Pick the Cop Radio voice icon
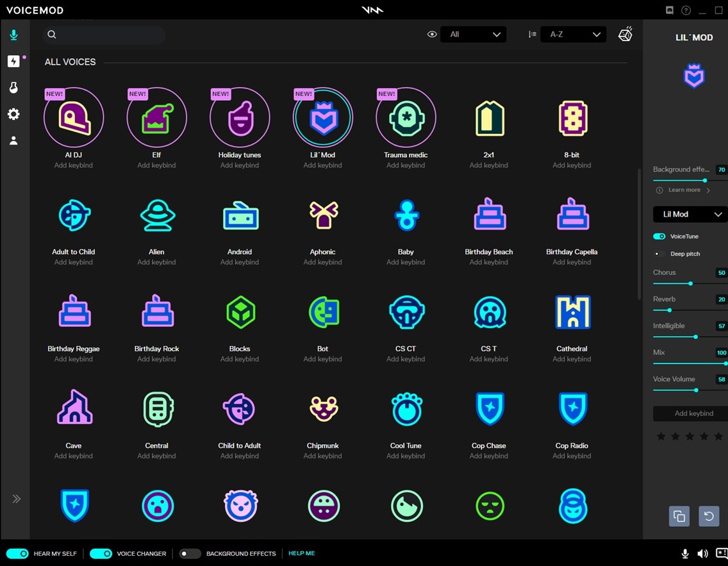The width and height of the screenshot is (728, 566). pyautogui.click(x=573, y=408)
